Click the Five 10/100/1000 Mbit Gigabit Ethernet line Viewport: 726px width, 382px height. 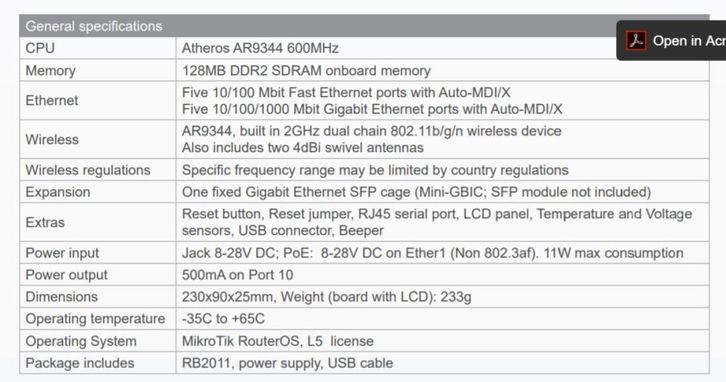372,109
